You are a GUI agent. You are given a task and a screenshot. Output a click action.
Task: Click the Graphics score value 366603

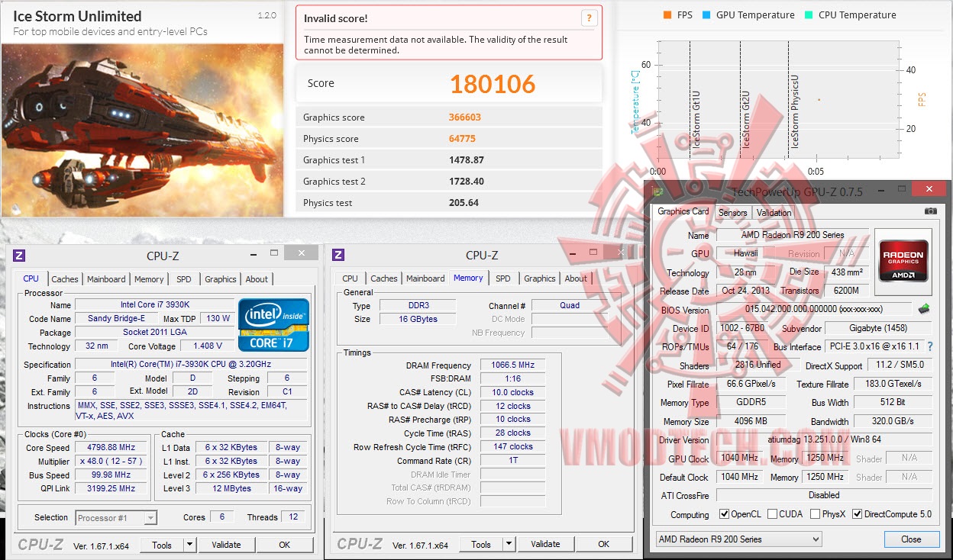click(465, 117)
